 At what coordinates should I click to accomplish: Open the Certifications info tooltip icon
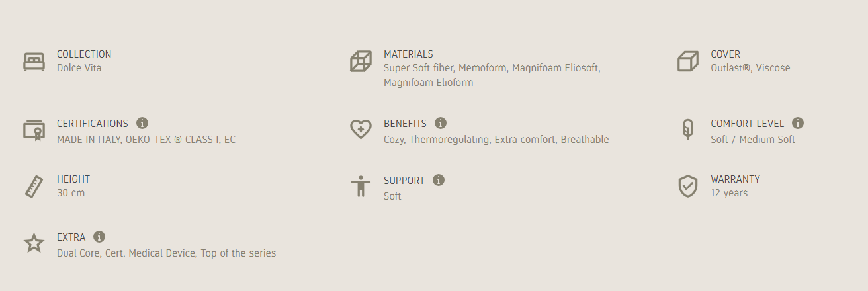coord(142,123)
